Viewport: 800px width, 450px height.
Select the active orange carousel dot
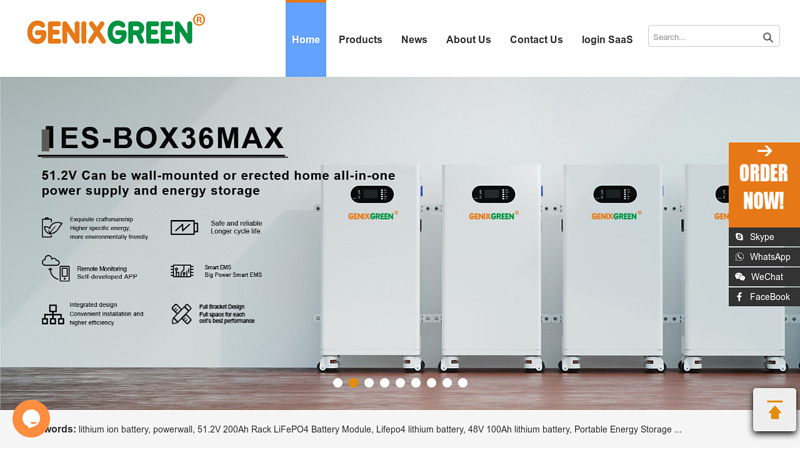(x=353, y=383)
